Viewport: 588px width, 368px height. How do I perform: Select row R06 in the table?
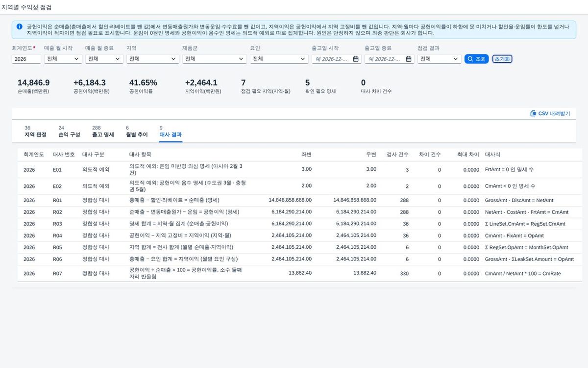pyautogui.click(x=300, y=259)
